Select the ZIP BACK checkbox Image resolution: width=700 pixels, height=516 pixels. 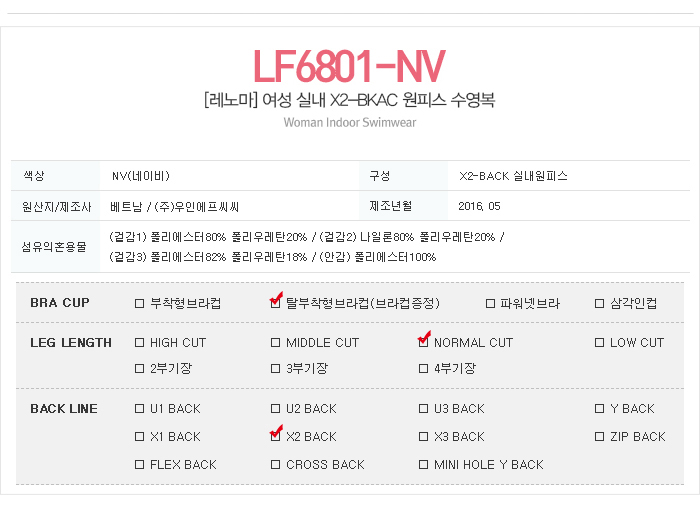600,437
